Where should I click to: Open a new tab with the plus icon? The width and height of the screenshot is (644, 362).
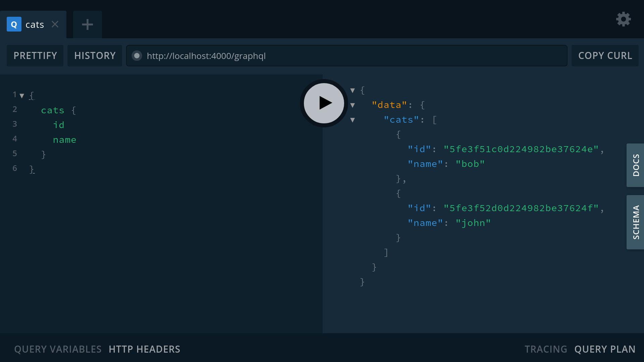point(87,24)
